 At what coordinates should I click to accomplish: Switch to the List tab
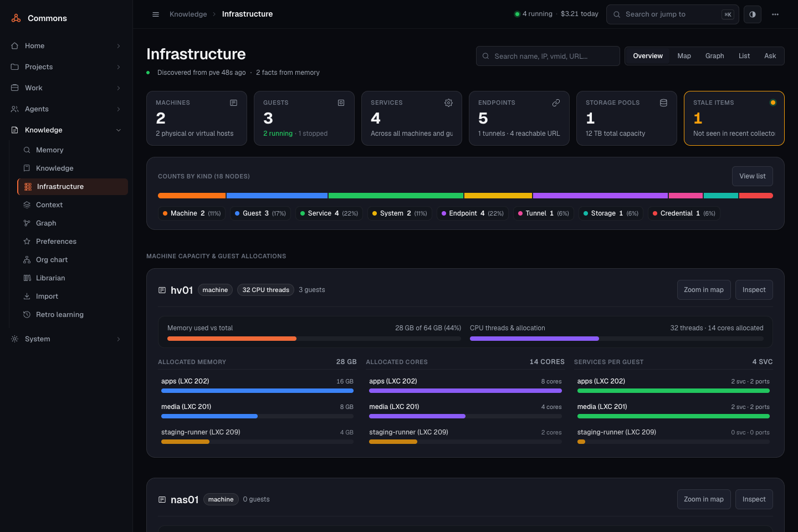pos(744,56)
